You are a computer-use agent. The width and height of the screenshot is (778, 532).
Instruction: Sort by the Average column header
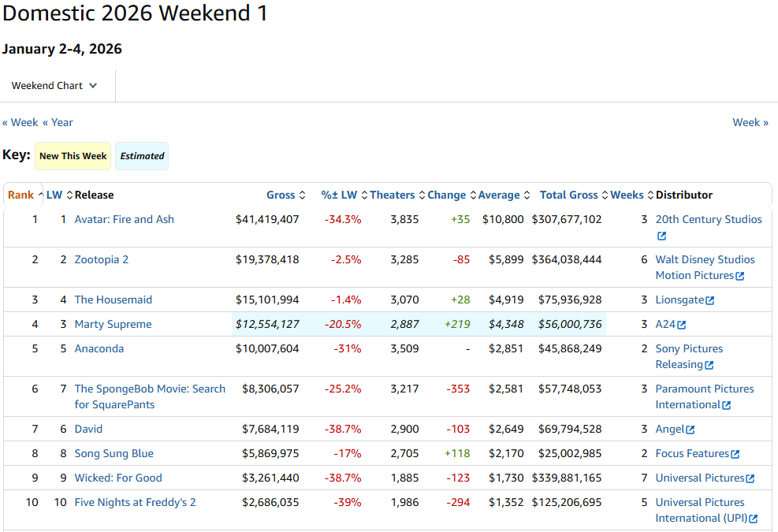499,195
